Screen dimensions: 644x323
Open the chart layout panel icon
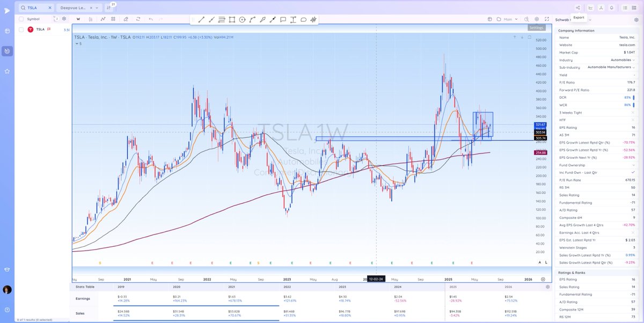(x=490, y=19)
